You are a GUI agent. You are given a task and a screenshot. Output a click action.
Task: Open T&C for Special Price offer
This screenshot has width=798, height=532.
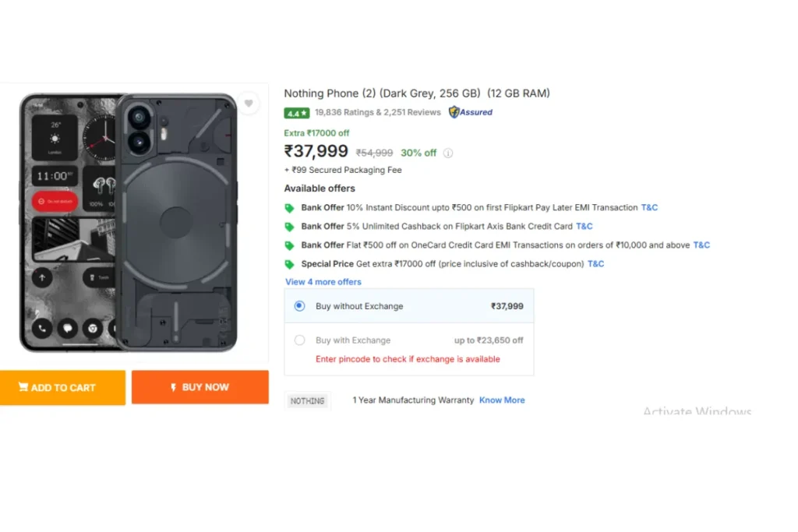coord(595,264)
